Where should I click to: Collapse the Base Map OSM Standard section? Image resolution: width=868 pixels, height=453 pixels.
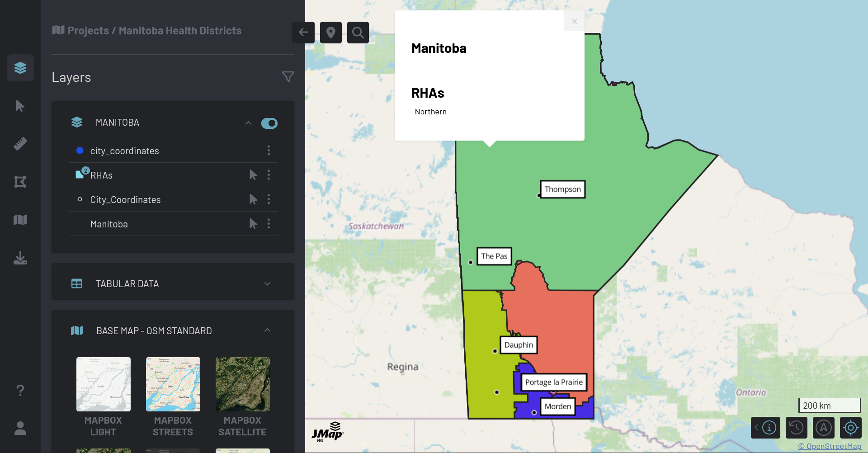coord(267,330)
